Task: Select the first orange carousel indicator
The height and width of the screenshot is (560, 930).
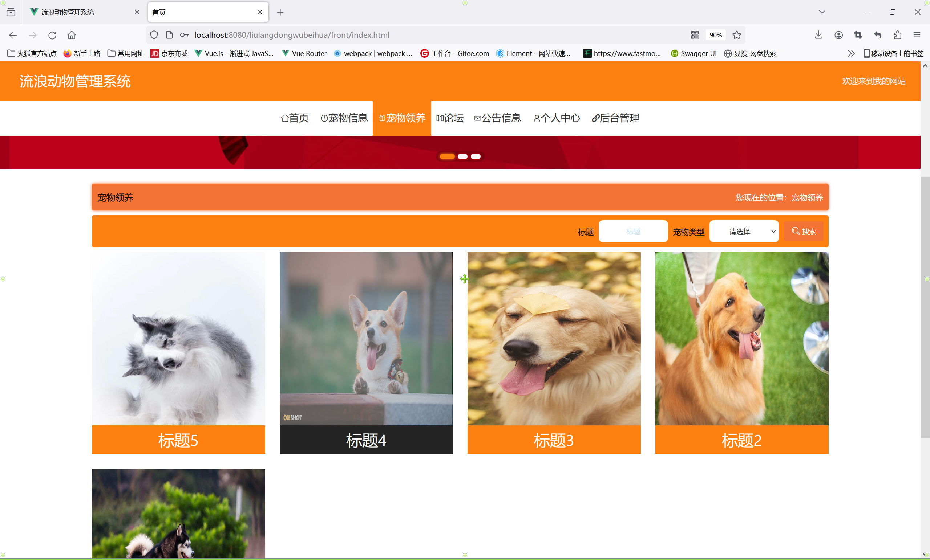Action: click(447, 156)
